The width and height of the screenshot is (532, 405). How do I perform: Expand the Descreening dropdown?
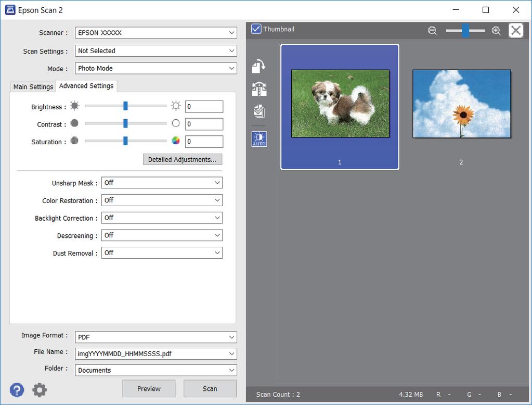pyautogui.click(x=162, y=235)
